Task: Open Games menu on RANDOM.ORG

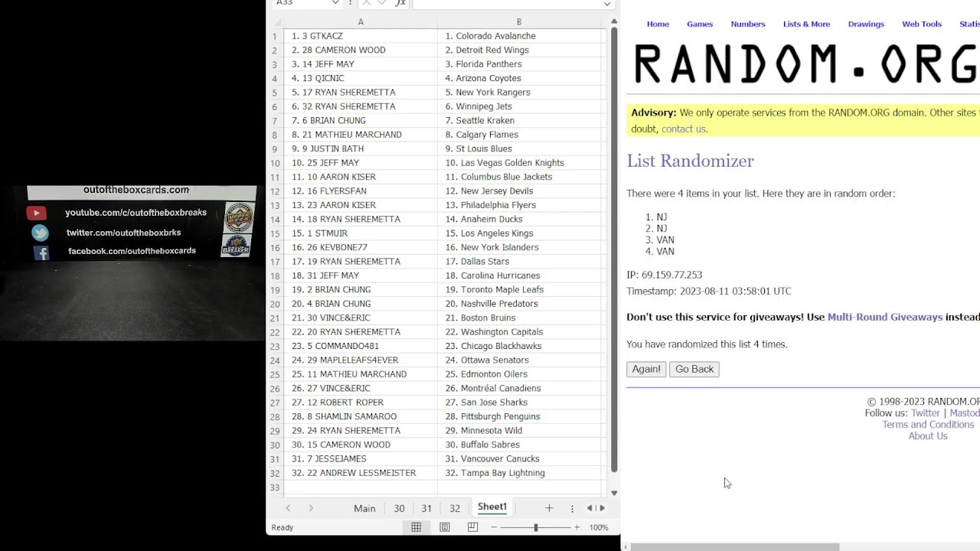Action: (700, 24)
